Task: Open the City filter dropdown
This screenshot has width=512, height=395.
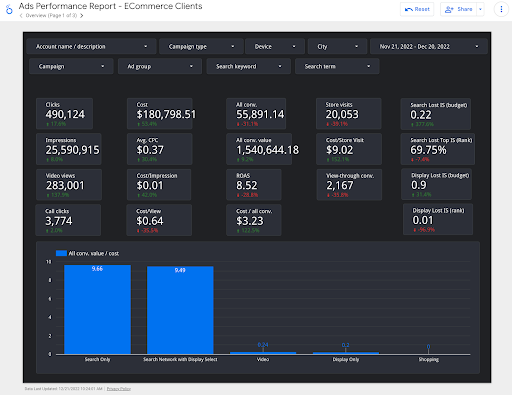Action: tap(337, 46)
